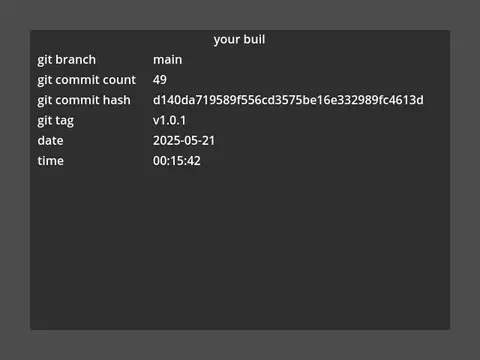Select the 'git branch' label

tap(66, 60)
